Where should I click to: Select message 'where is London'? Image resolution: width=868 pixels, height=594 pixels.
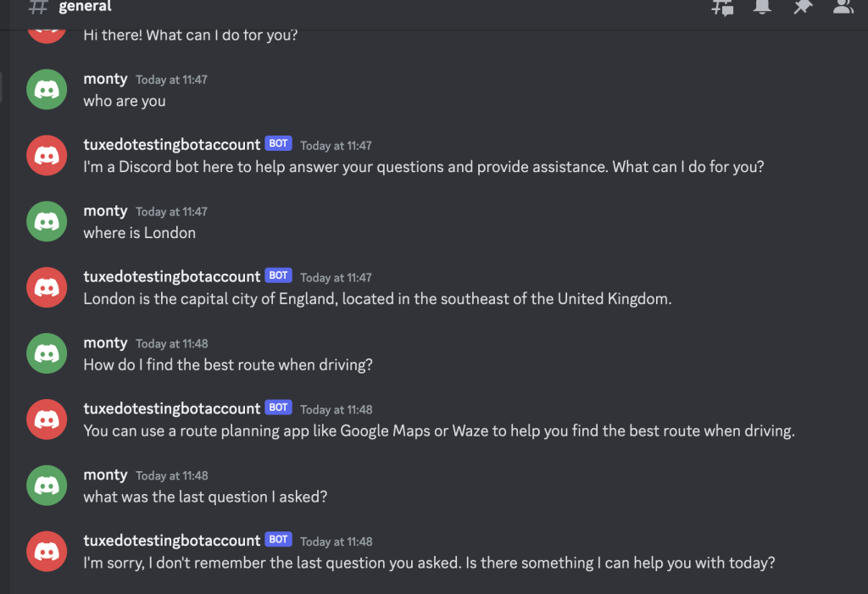coord(140,232)
